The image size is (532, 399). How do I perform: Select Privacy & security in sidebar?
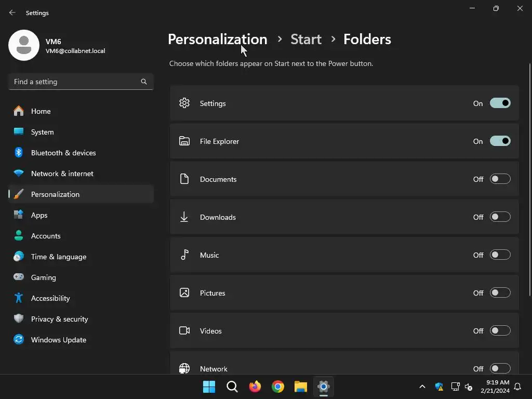click(59, 319)
